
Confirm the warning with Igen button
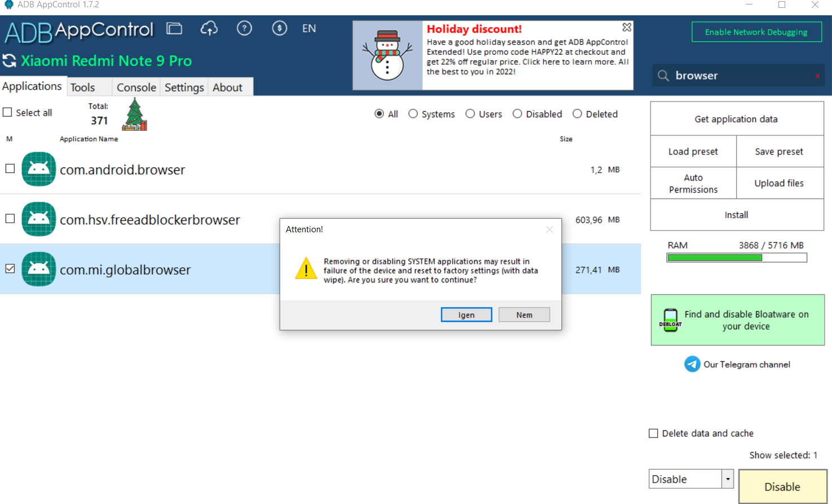466,315
